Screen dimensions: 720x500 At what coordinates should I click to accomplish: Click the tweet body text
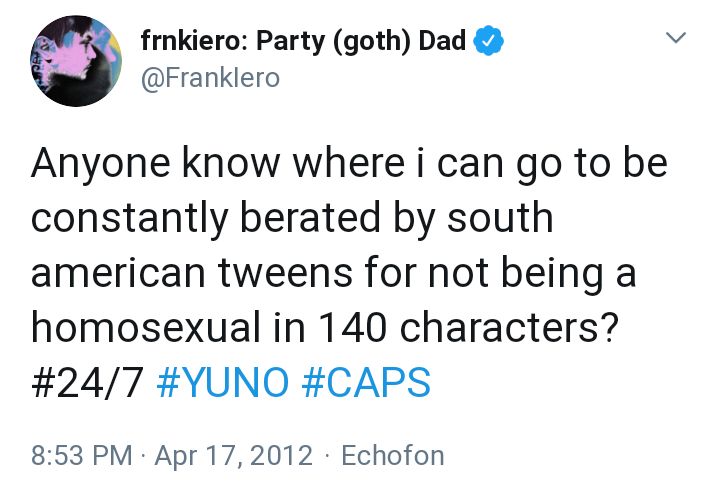[x=349, y=273]
